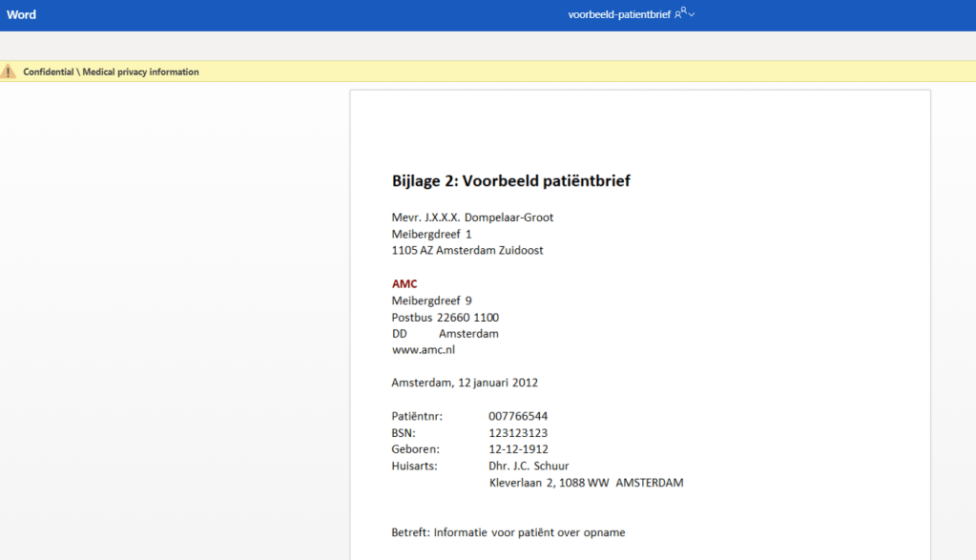Open the www.amc.nl web address
976x560 pixels.
pyautogui.click(x=423, y=349)
